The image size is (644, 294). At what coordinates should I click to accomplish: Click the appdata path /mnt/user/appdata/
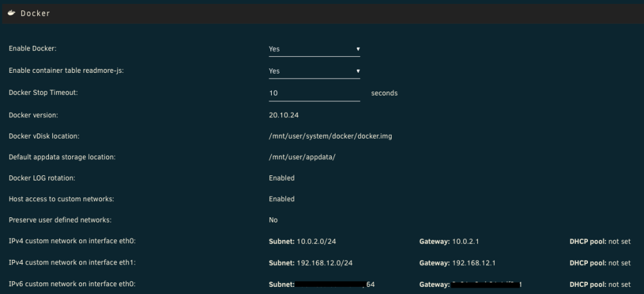pyautogui.click(x=302, y=157)
